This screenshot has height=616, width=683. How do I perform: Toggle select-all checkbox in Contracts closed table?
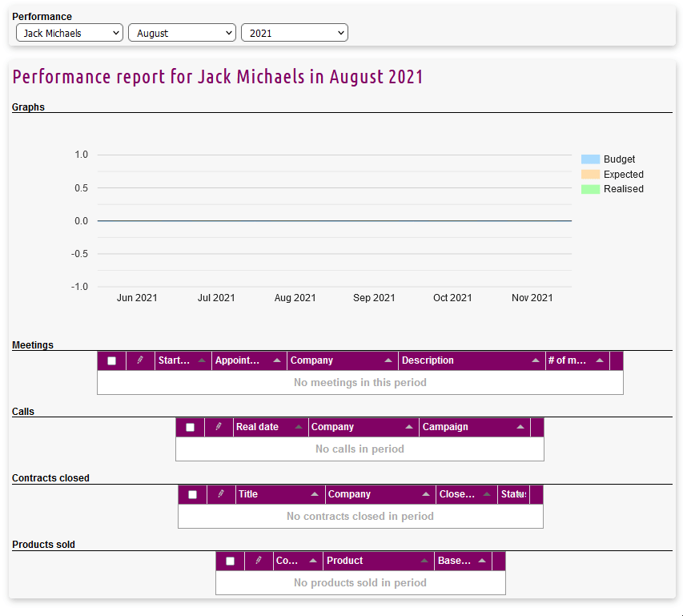tap(193, 495)
